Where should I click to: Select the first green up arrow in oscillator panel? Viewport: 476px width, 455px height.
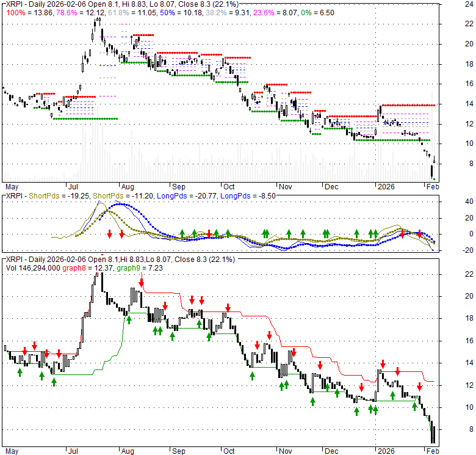182,233
